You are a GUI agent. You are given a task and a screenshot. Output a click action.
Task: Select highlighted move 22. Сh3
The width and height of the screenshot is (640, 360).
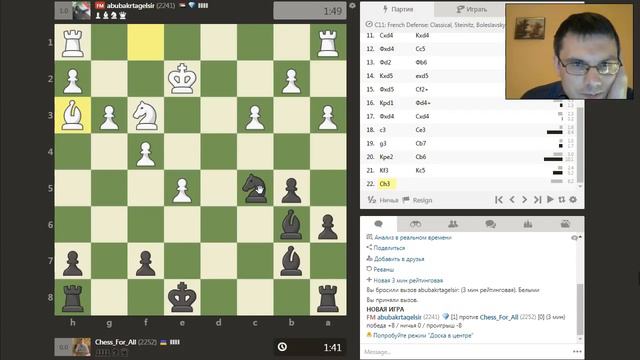[385, 184]
